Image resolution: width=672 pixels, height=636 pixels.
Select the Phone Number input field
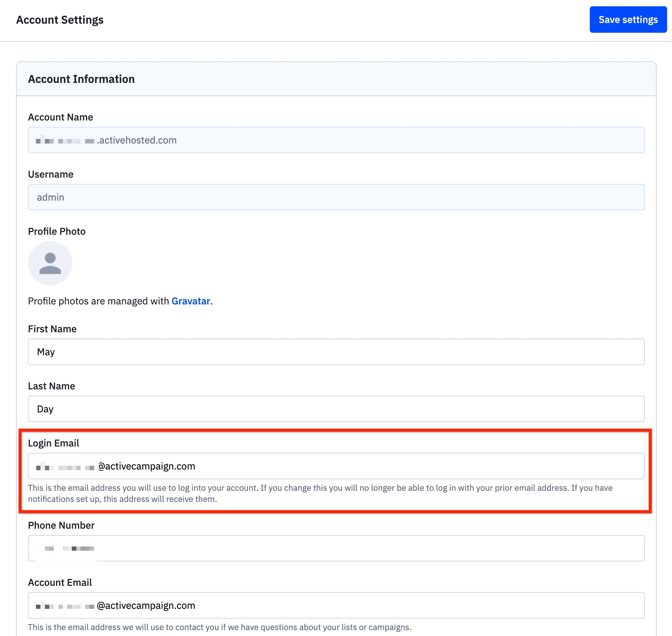click(x=336, y=548)
